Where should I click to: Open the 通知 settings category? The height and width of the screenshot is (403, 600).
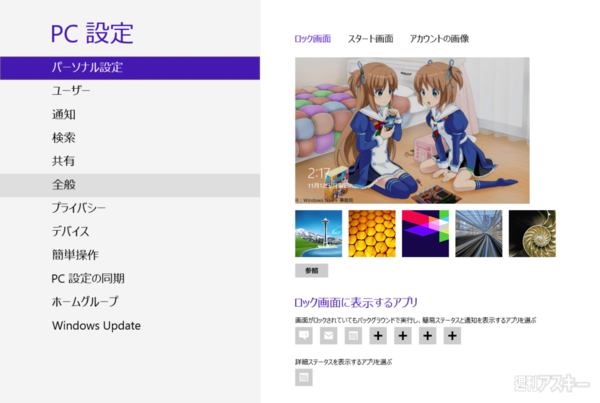[x=130, y=114]
